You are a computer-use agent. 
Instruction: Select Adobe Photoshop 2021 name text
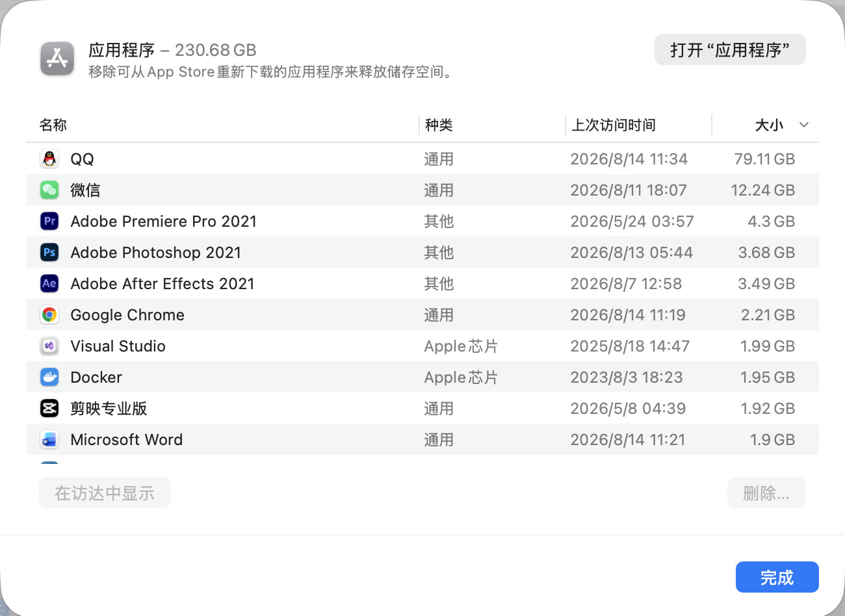156,252
